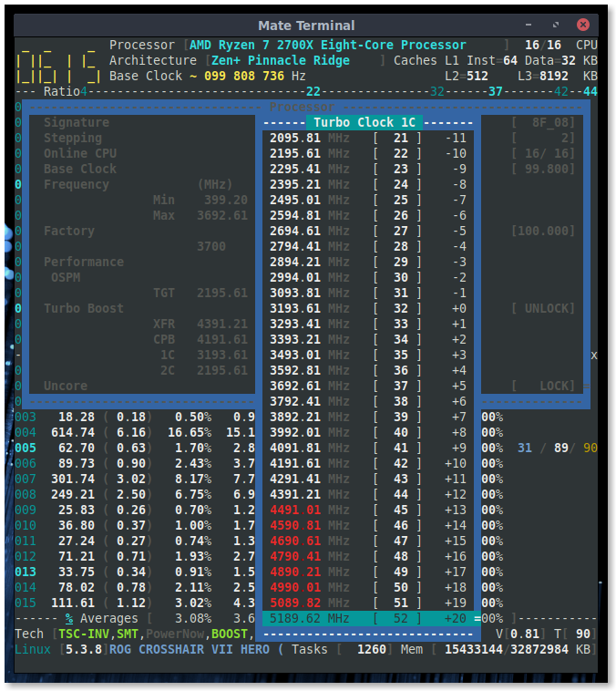
Task: Select the red 4990.01 MHz ratio 50 entry
Action: tap(368, 587)
